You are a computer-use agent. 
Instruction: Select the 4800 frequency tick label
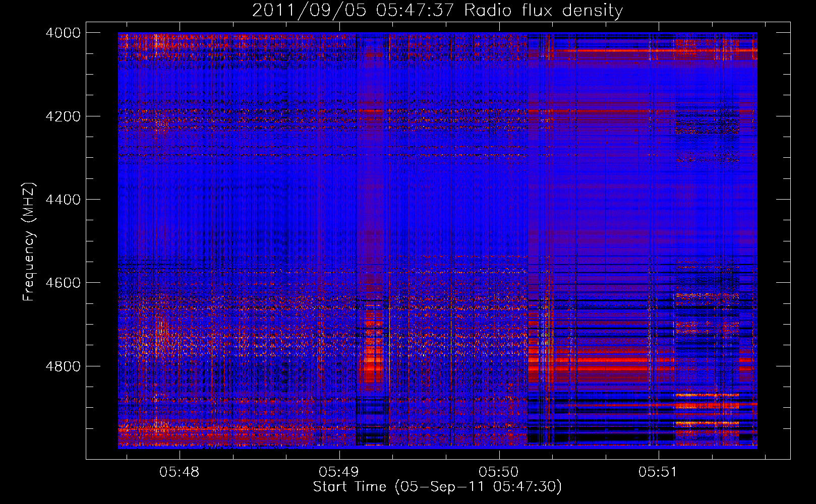pos(63,366)
